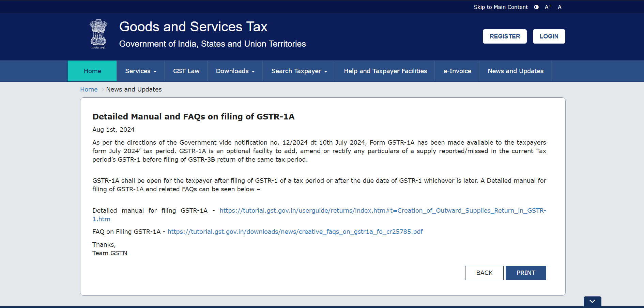Click the Home breadcrumb link
The image size is (644, 308).
tap(89, 89)
